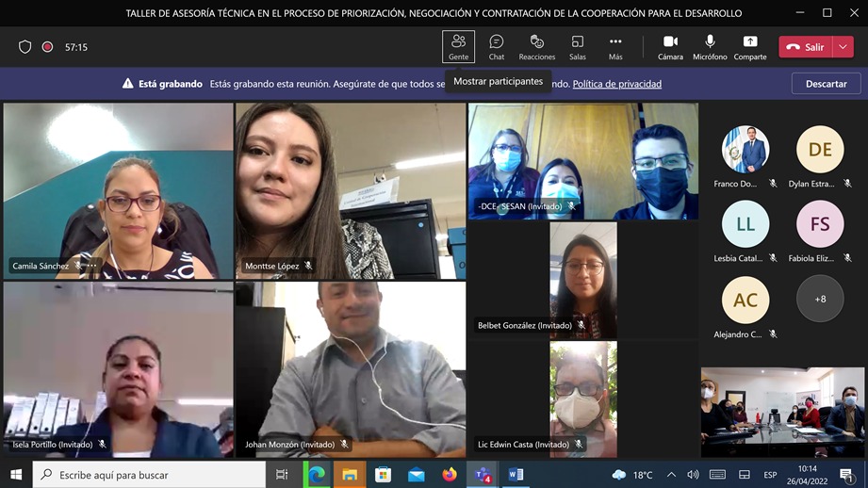Open the Reacciones menu
868x488 pixels.
(537, 47)
